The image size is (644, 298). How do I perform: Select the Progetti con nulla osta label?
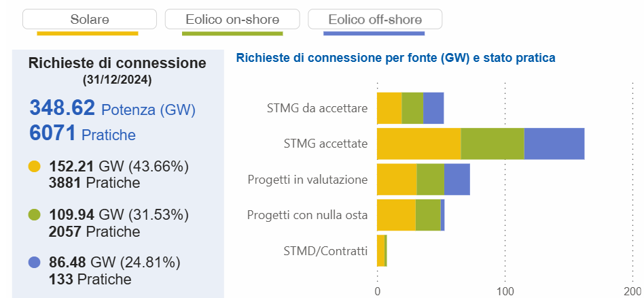(x=307, y=215)
